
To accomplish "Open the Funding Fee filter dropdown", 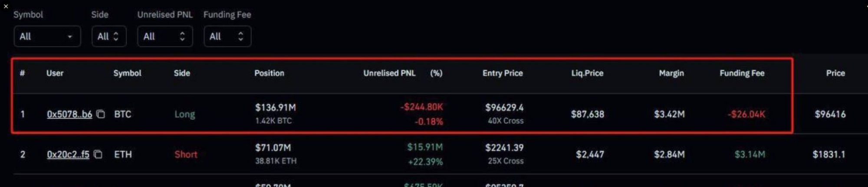I will click(x=227, y=36).
